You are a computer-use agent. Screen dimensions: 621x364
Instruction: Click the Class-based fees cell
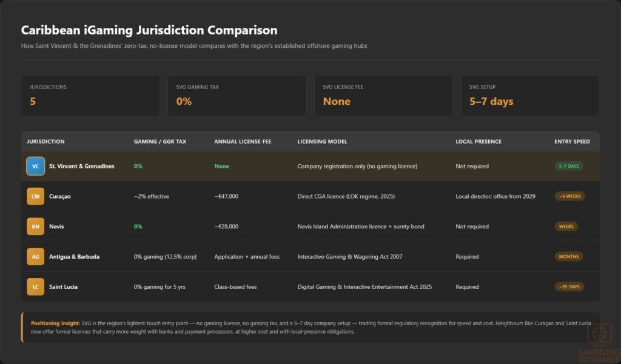coord(235,287)
